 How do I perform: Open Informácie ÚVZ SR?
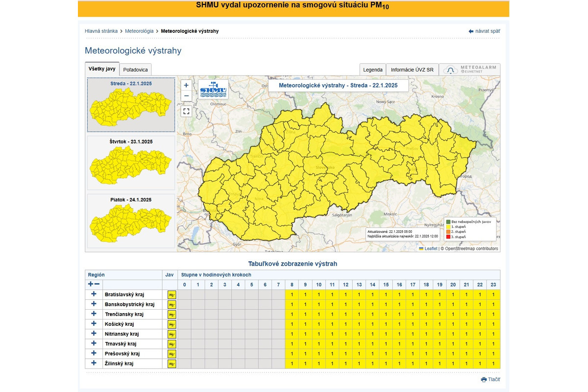[412, 70]
